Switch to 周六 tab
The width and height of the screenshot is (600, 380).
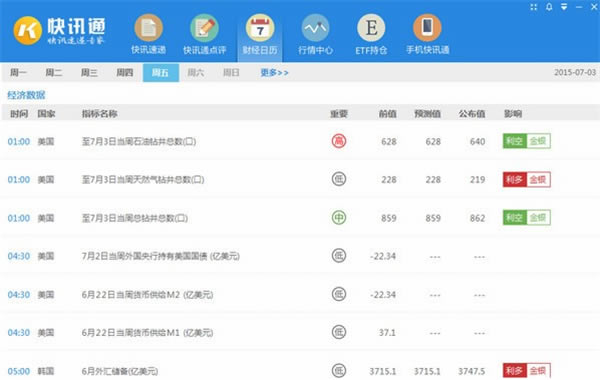[196, 73]
